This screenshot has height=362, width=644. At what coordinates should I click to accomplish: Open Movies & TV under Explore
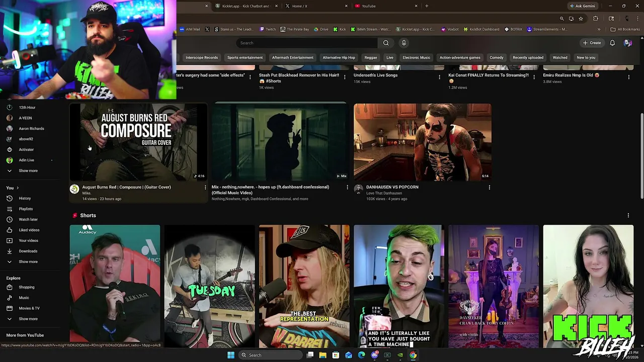coord(29,308)
